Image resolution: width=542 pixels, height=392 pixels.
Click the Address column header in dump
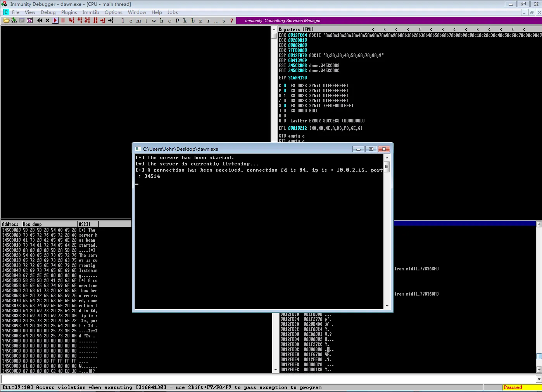pyautogui.click(x=11, y=224)
